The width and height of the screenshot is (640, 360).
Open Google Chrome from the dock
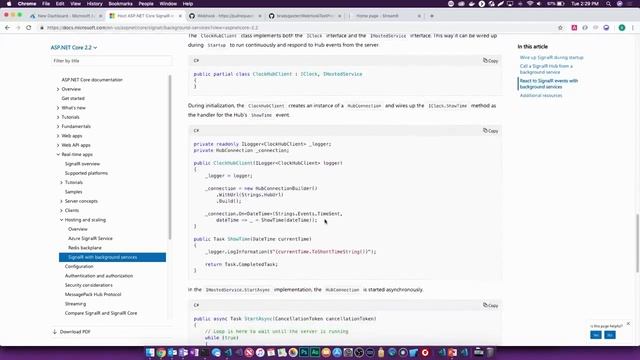(x=161, y=352)
